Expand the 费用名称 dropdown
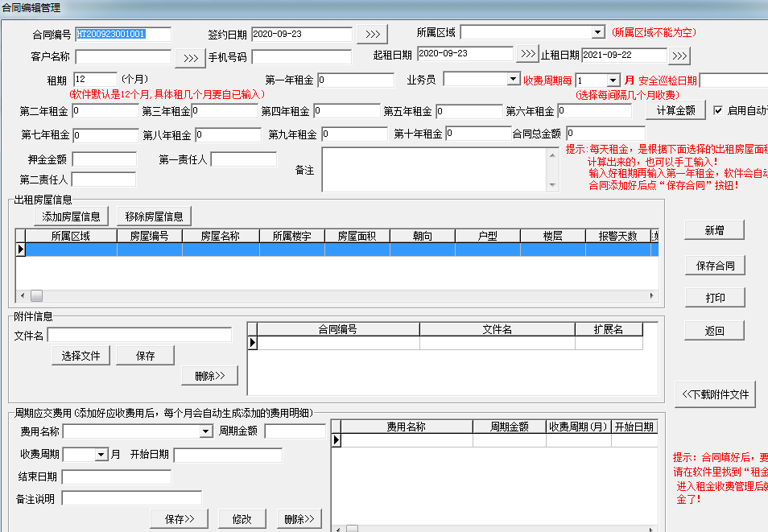Image resolution: width=768 pixels, height=532 pixels. (206, 431)
